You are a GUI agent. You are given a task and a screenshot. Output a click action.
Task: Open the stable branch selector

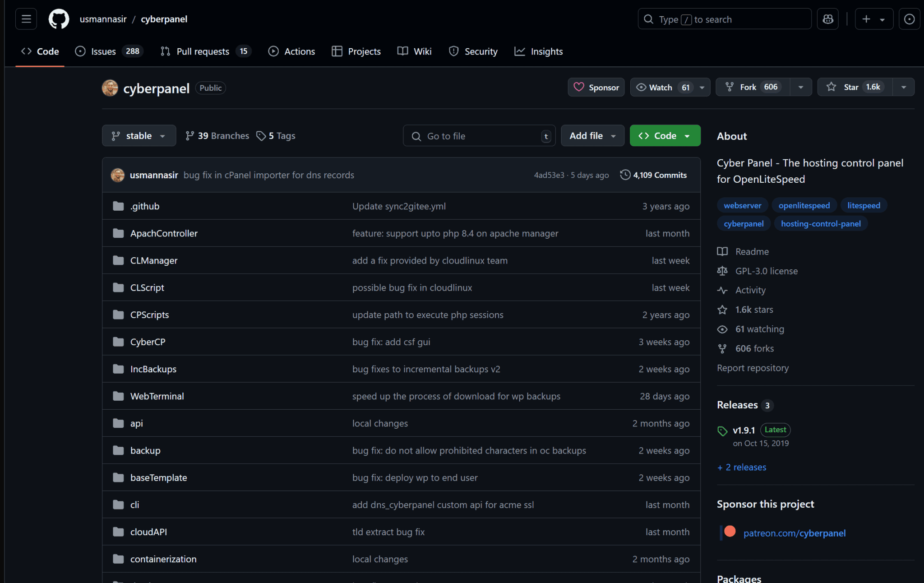click(x=139, y=135)
